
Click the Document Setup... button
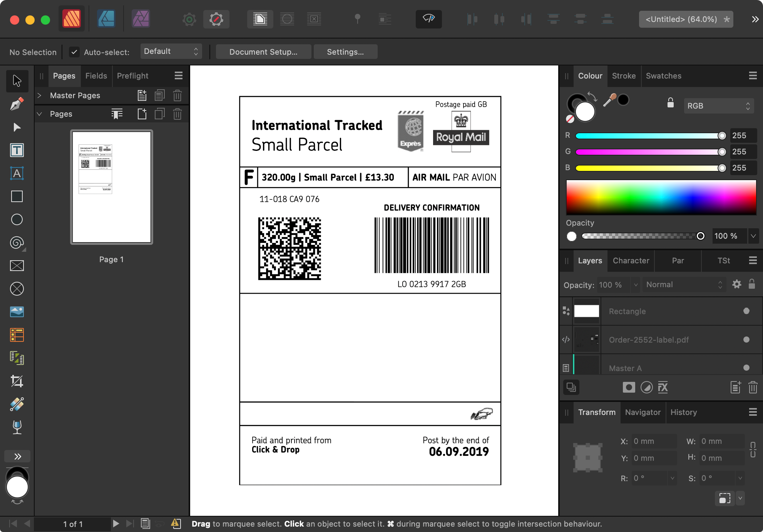point(263,52)
